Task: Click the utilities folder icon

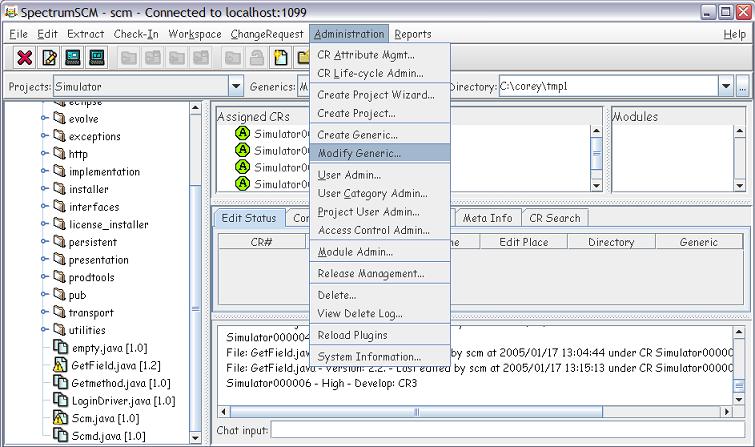Action: coord(59,329)
